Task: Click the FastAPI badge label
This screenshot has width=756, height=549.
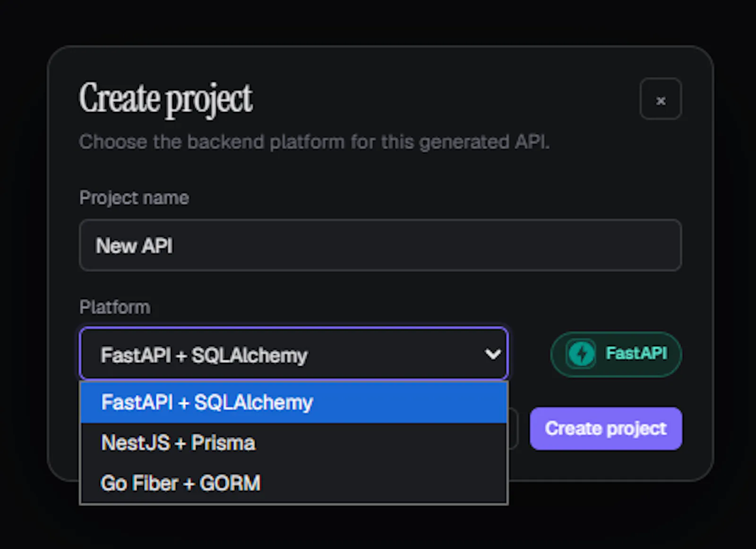Action: tap(636, 353)
